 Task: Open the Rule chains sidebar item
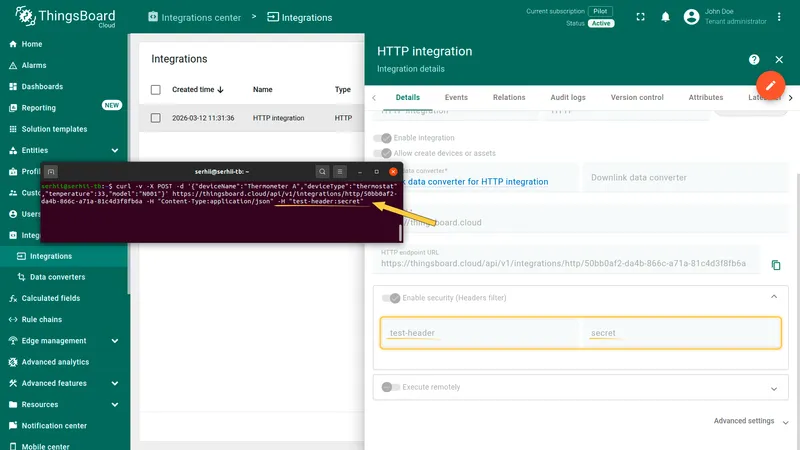point(41,319)
